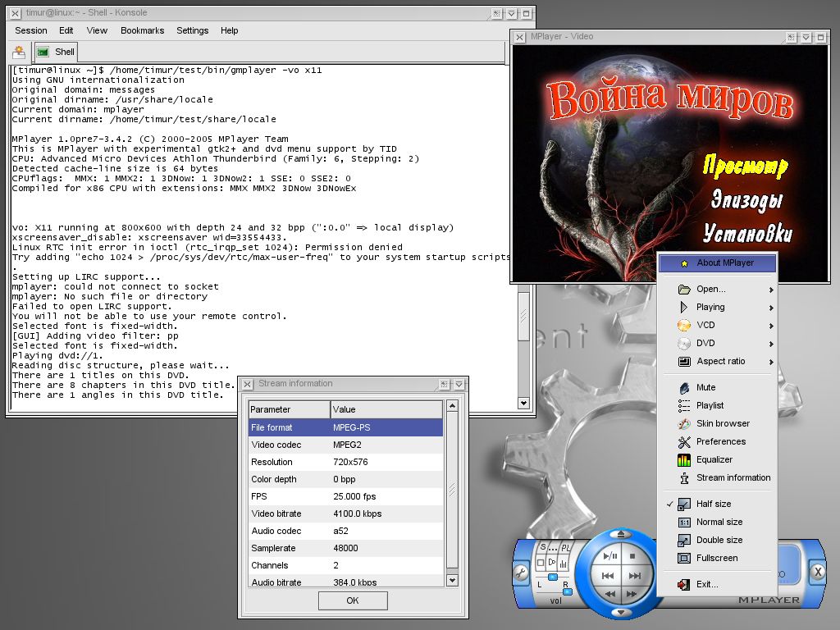The image size is (840, 630).
Task: Open the Edit menu in Konsole
Action: (66, 30)
